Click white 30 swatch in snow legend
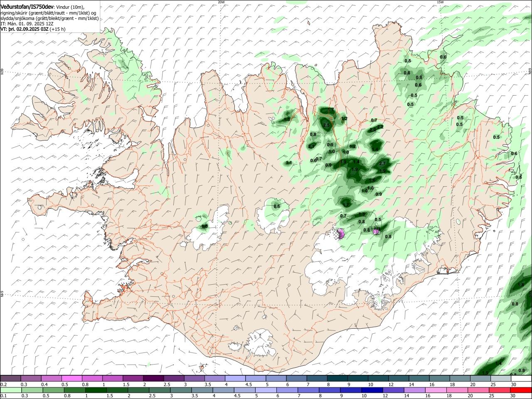The width and height of the screenshot is (532, 399). pos(521,379)
